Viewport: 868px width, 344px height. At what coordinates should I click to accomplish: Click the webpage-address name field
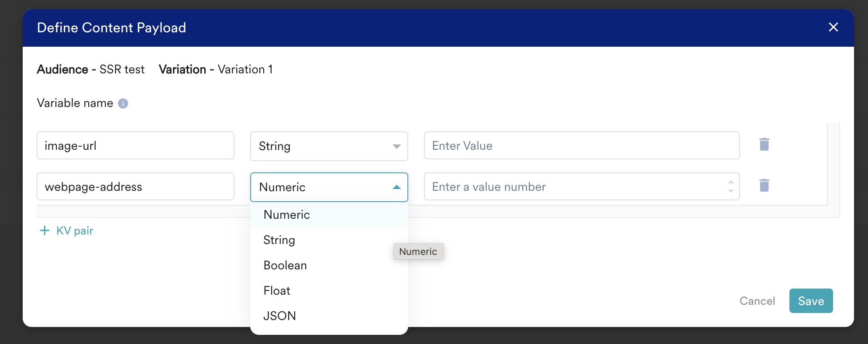[135, 187]
